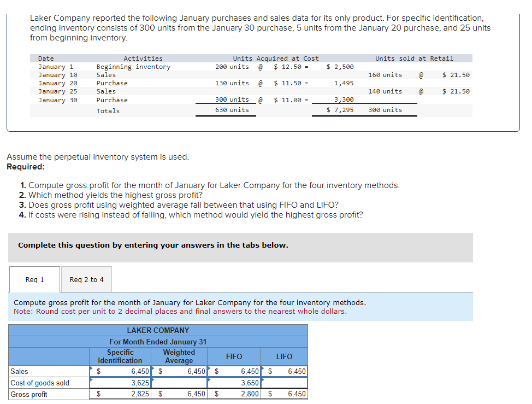This screenshot has height=404, width=532.
Task: Open the Req 1 tab
Action: pyautogui.click(x=34, y=279)
